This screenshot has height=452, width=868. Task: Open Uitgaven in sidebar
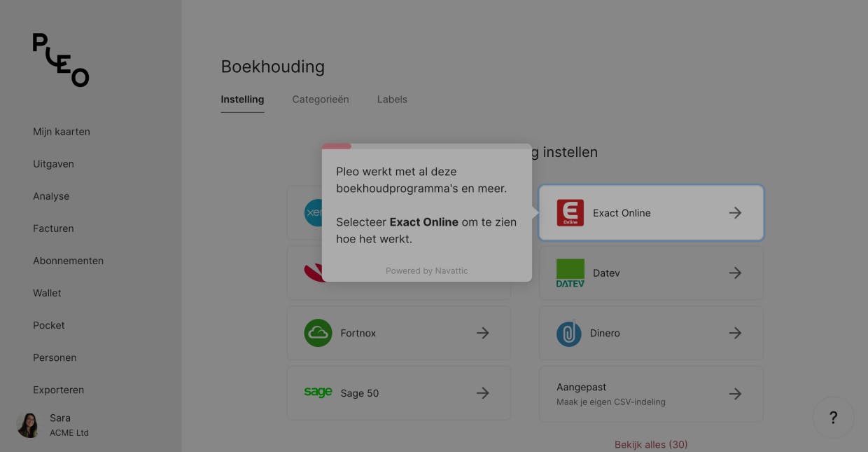click(53, 164)
